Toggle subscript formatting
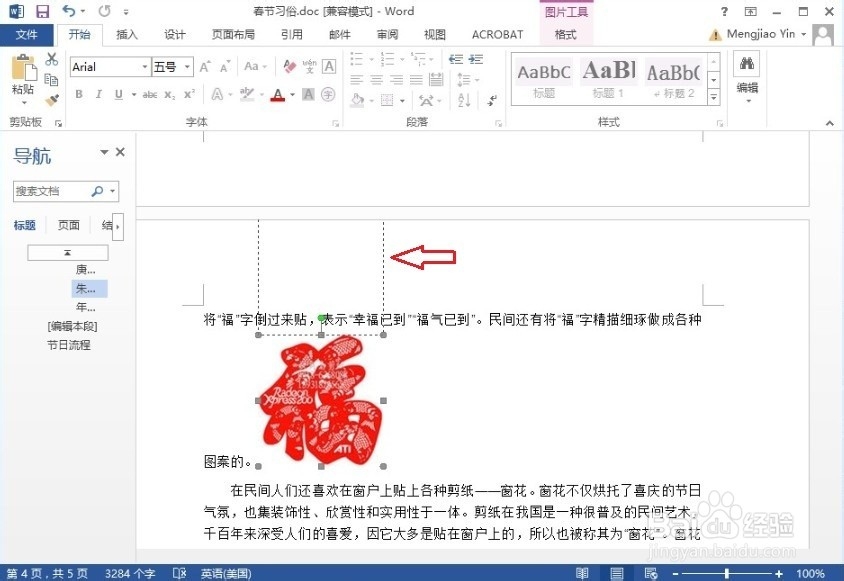Screen dimensions: 844x581 point(170,95)
